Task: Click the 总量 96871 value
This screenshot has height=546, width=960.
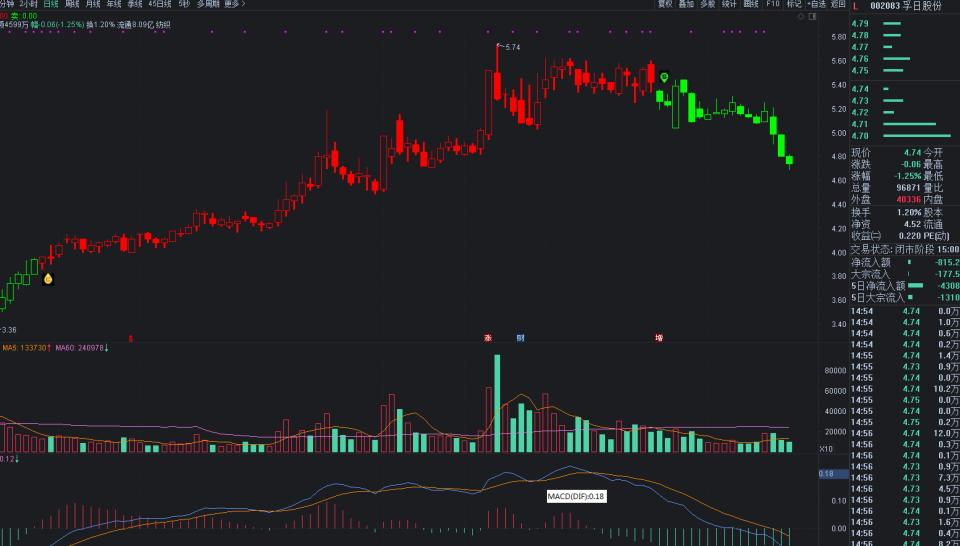Action: pos(909,188)
